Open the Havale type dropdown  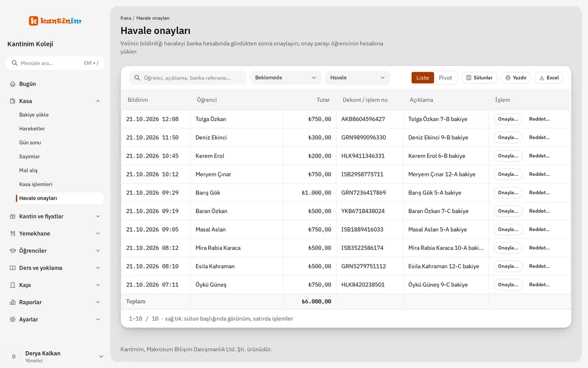357,78
